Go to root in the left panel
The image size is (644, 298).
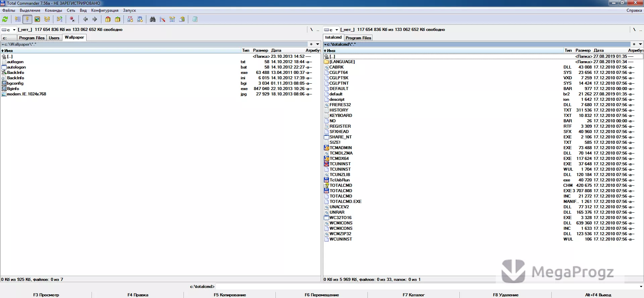click(311, 30)
